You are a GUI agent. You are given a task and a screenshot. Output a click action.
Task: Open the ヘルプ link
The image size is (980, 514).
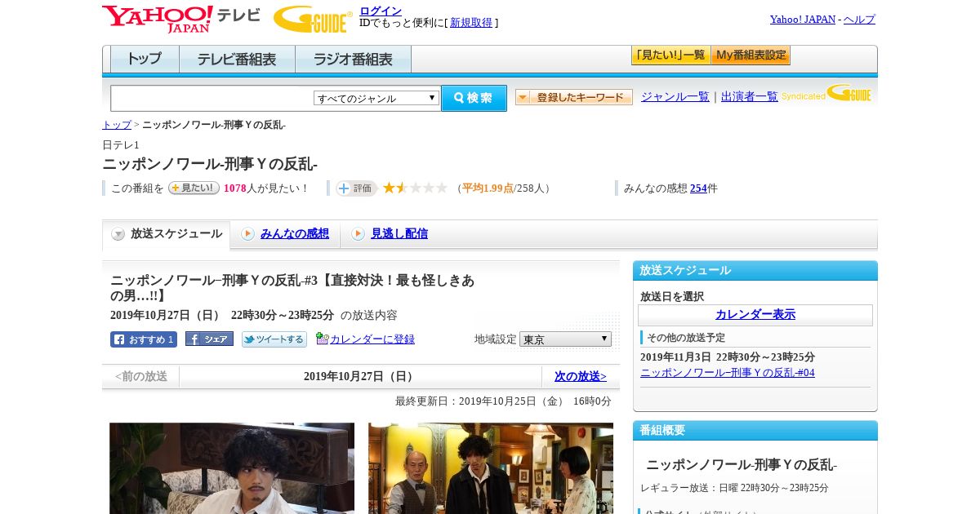[859, 20]
